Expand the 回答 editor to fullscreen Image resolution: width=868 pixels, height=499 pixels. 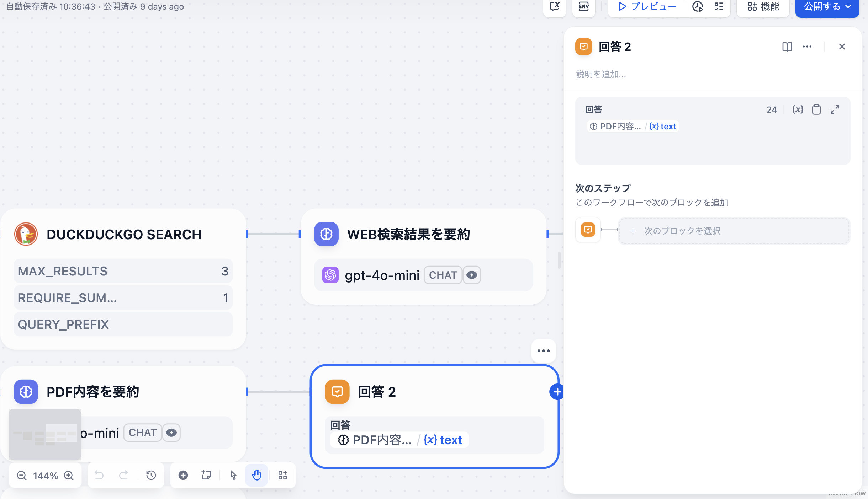click(835, 109)
